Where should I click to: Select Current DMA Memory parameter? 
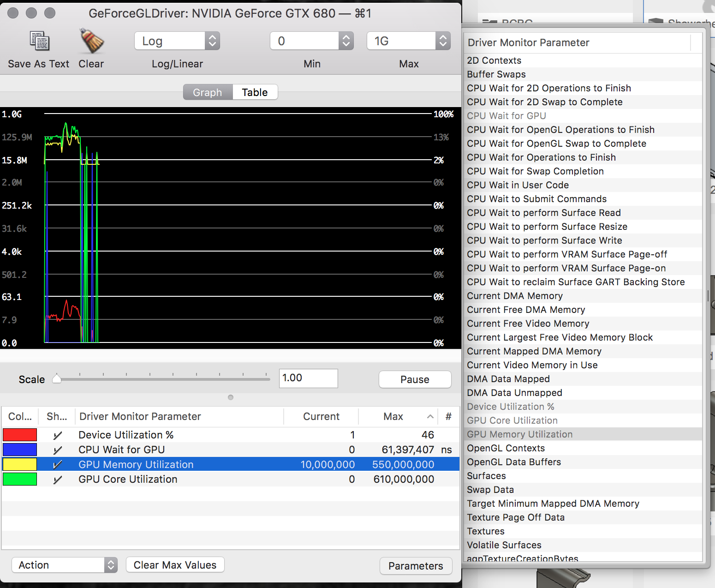pos(584,296)
